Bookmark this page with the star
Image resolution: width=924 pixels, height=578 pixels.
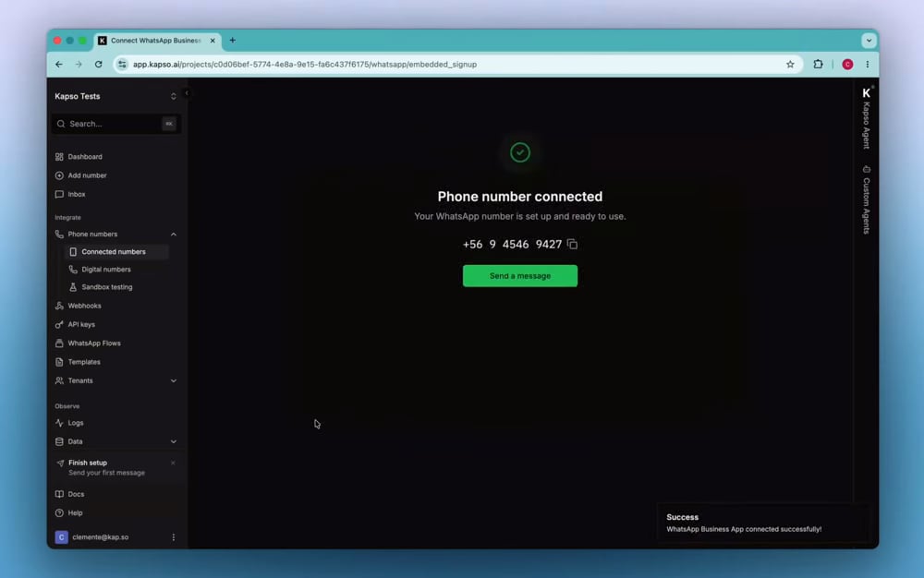pyautogui.click(x=790, y=64)
